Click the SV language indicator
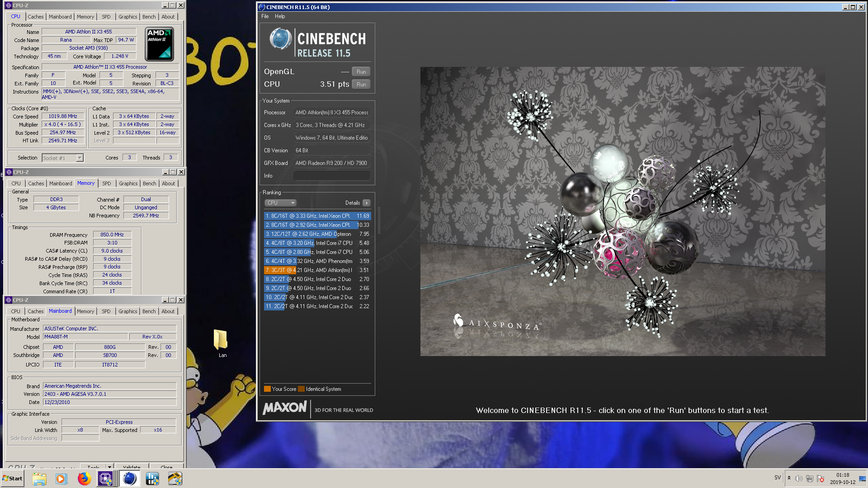Image resolution: width=868 pixels, height=488 pixels. tap(778, 478)
